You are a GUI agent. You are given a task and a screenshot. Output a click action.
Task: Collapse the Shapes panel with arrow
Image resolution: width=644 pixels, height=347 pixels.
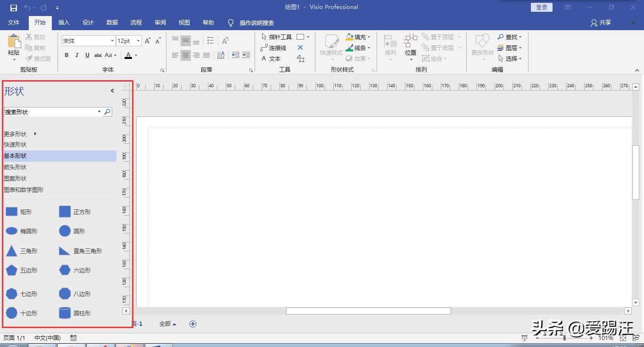click(x=112, y=91)
